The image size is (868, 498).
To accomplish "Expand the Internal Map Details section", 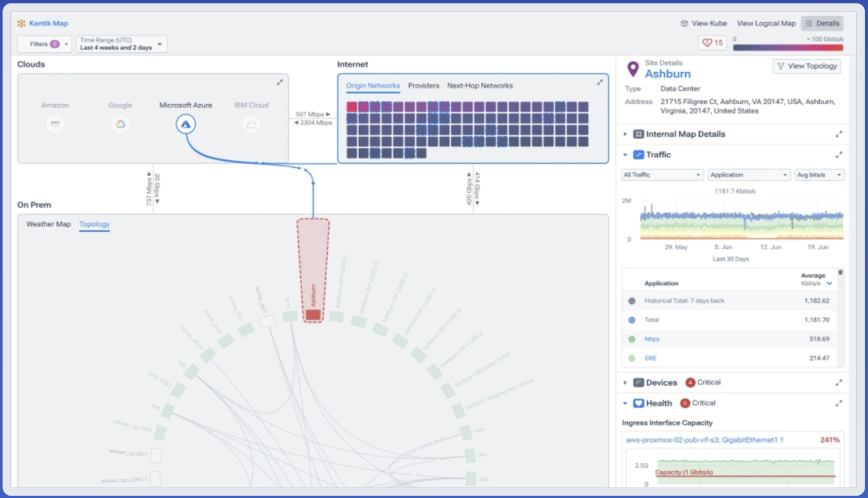I will (625, 134).
